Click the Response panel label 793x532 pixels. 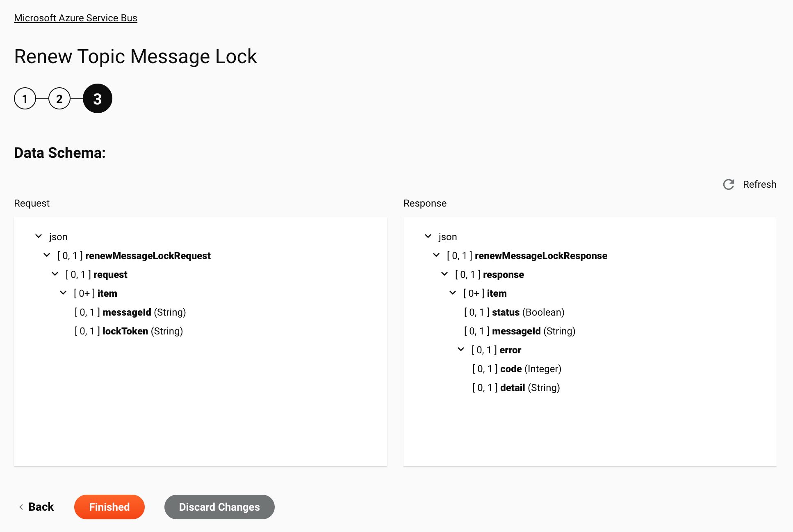pyautogui.click(x=424, y=203)
